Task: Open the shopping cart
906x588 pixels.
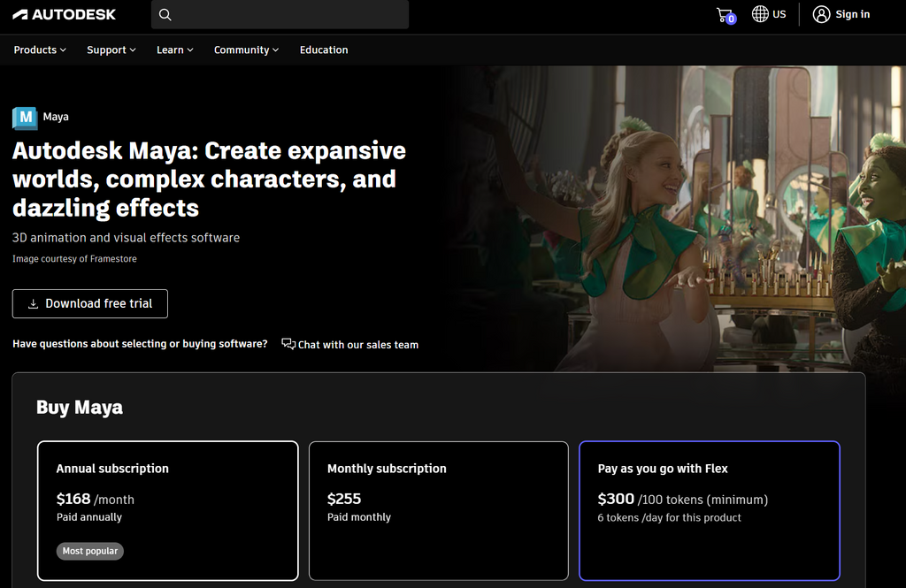Action: (725, 14)
